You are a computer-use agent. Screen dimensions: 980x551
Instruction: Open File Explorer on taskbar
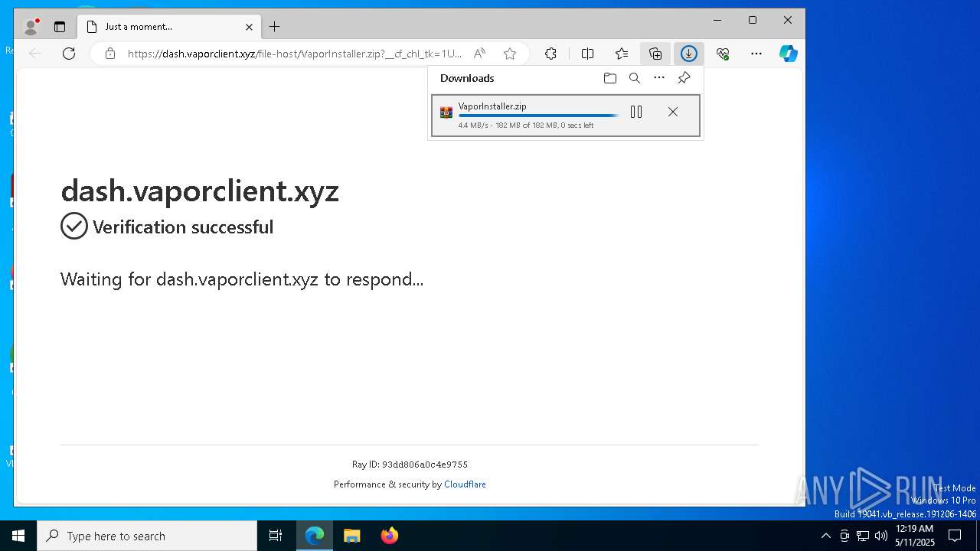[351, 536]
